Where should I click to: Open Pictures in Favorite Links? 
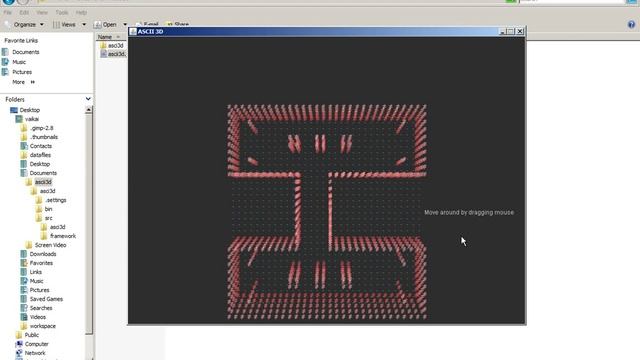point(22,72)
